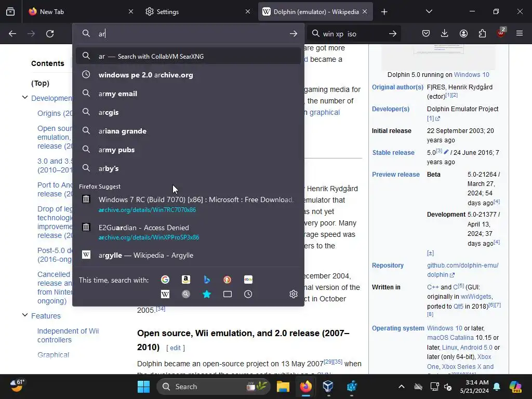Viewport: 532px width, 399px height.
Task: Close the New Tab tab
Action: point(131,11)
